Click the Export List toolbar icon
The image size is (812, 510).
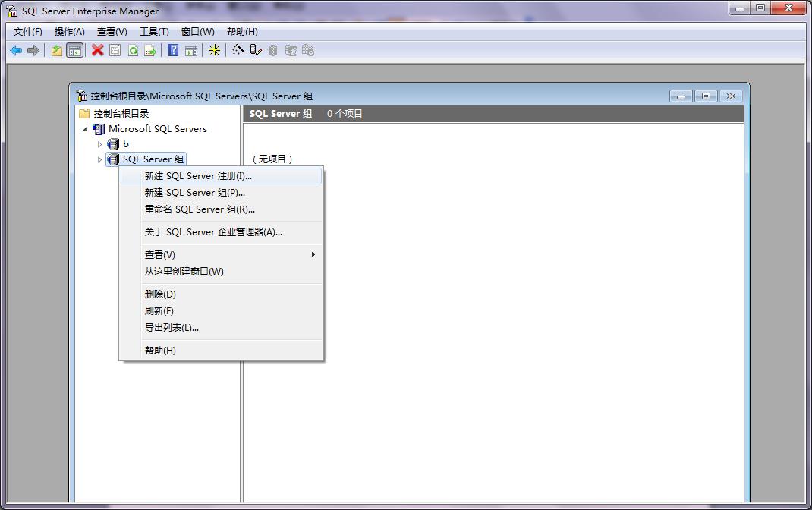pos(150,50)
